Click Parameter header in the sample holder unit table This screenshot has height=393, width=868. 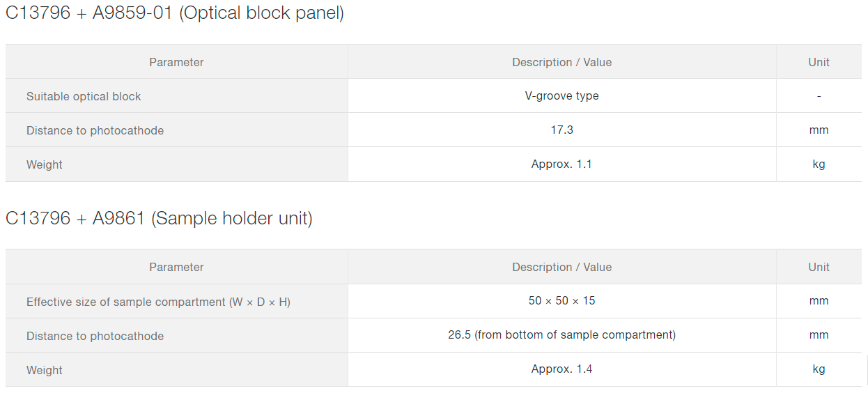point(176,268)
